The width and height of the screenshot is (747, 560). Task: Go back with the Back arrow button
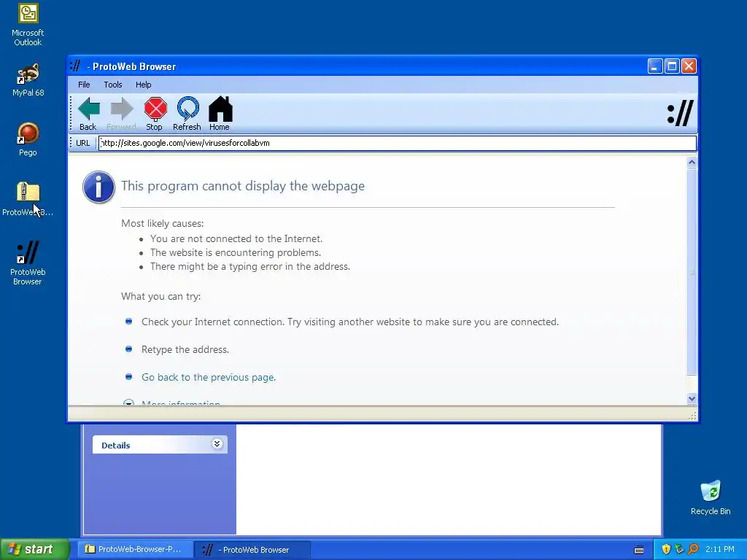click(x=88, y=114)
